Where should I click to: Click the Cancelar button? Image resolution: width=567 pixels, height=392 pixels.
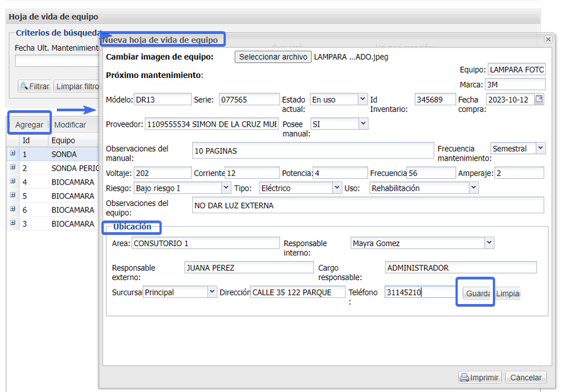tap(526, 377)
